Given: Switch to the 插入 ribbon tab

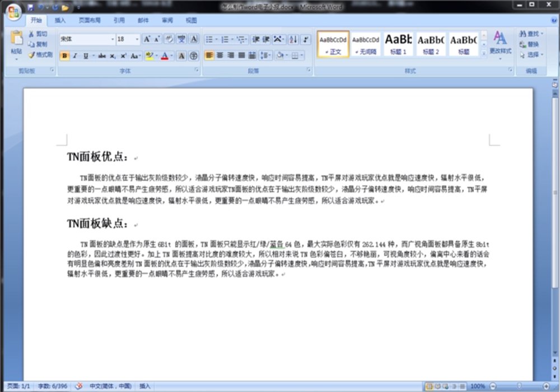Looking at the screenshot, I should [x=60, y=20].
